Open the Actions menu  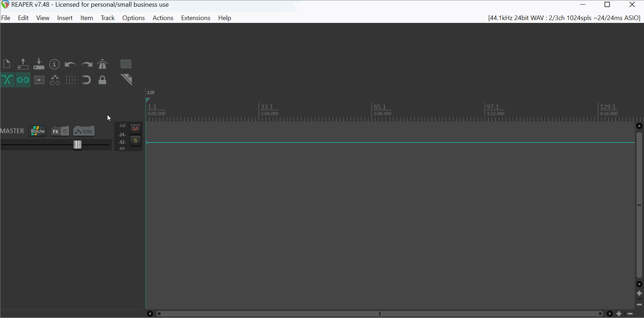pos(163,18)
